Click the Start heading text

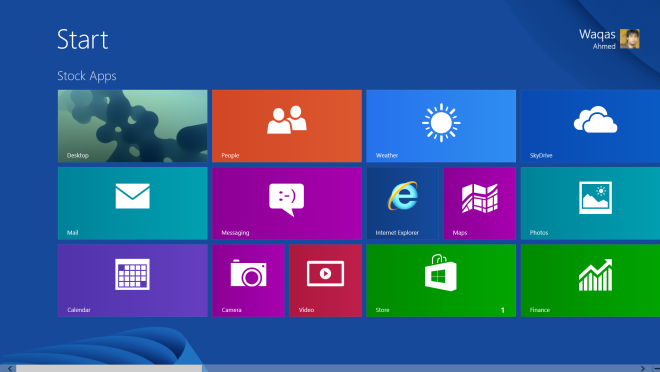coord(83,40)
